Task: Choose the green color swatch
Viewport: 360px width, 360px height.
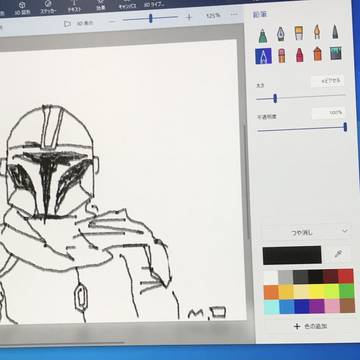Action: click(347, 290)
